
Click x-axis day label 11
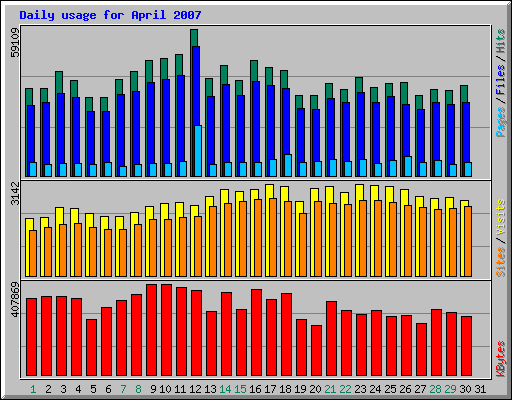pos(180,389)
